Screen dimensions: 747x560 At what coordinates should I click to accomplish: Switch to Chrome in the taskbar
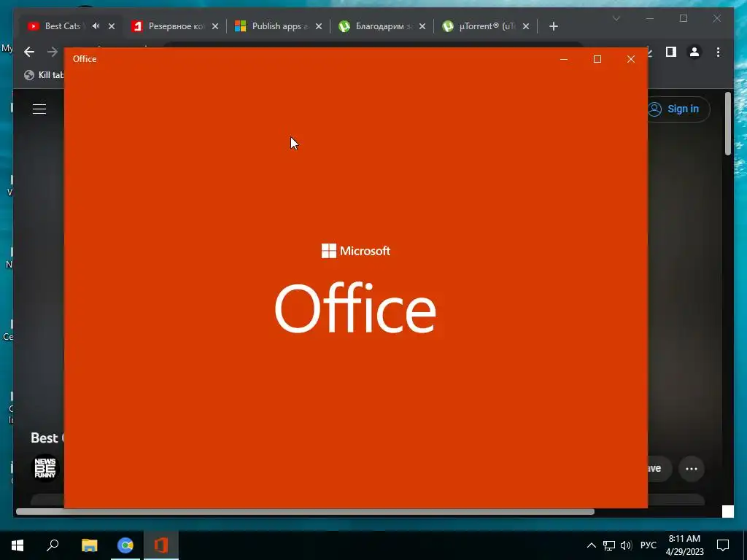125,545
